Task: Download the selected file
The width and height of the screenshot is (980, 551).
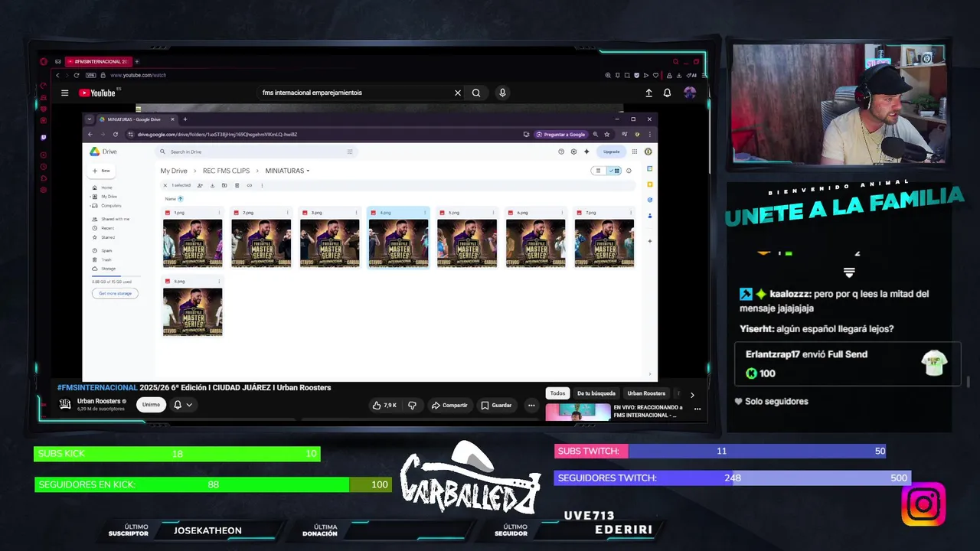Action: click(x=212, y=185)
